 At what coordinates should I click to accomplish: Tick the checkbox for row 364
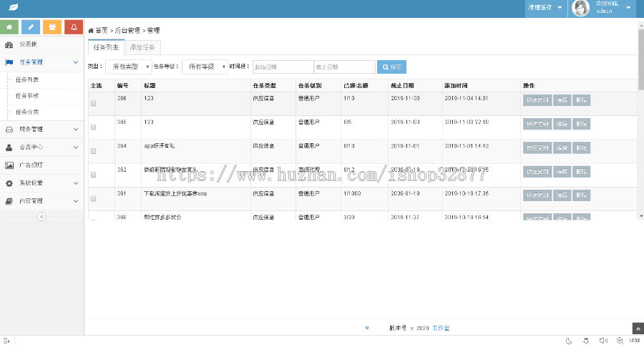click(93, 151)
